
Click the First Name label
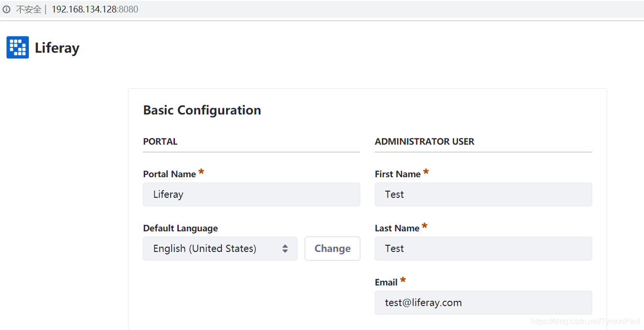coord(398,174)
